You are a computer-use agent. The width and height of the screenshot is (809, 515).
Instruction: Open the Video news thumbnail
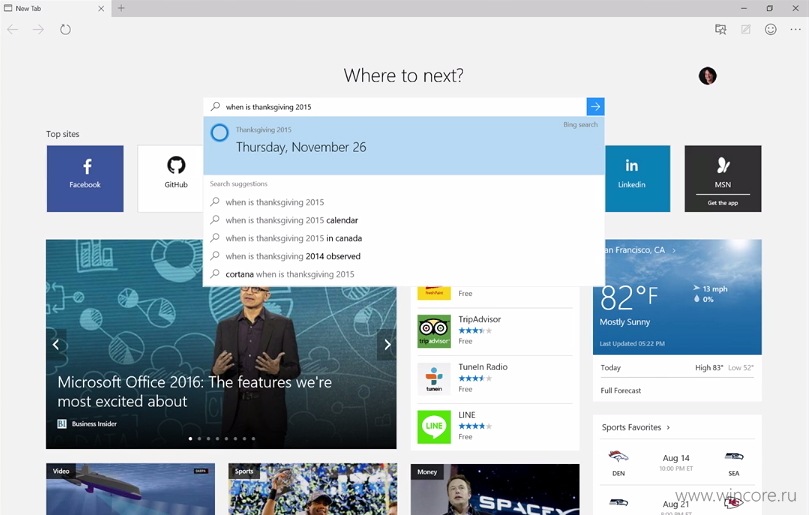131,489
